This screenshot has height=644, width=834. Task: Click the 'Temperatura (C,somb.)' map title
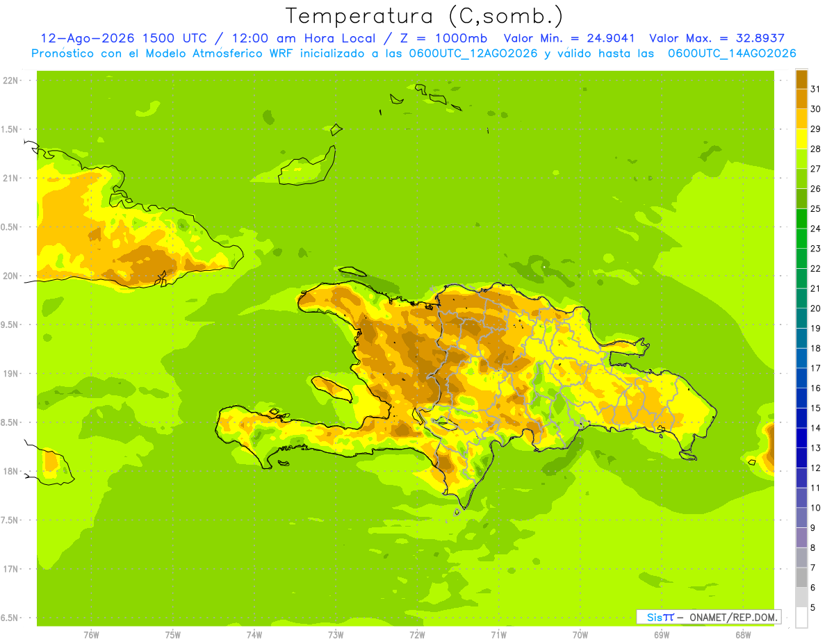[425, 16]
